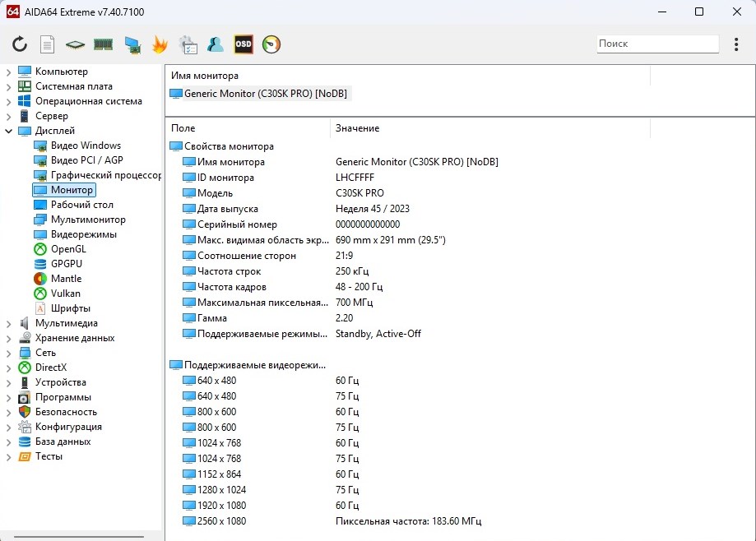Click the Refresh toolbar icon
This screenshot has width=756, height=541.
(20, 44)
